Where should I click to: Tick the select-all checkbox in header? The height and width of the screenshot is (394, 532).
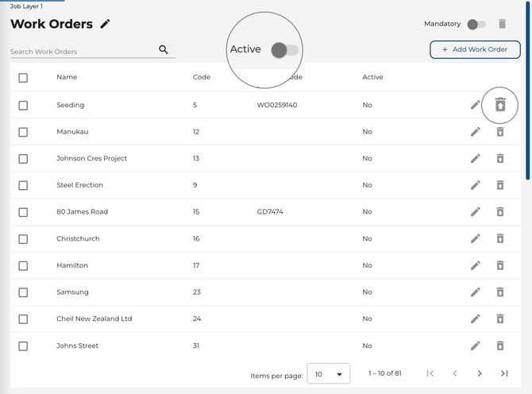tap(23, 78)
